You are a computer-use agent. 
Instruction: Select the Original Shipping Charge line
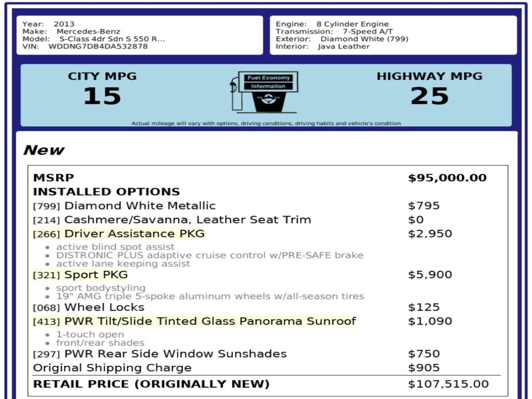pyautogui.click(x=112, y=368)
